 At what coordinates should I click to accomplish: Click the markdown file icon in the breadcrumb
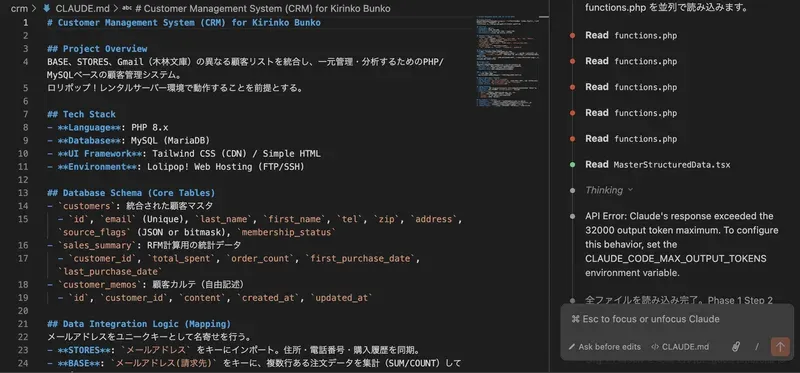tap(47, 8)
